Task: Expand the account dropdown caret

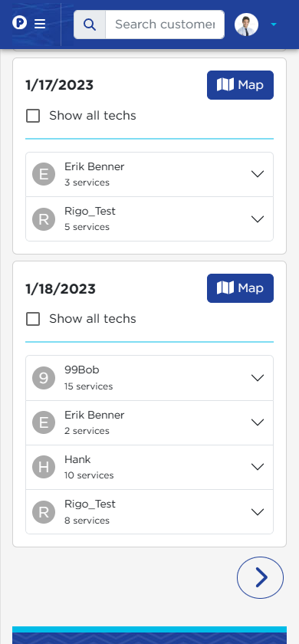Action: coord(274,25)
